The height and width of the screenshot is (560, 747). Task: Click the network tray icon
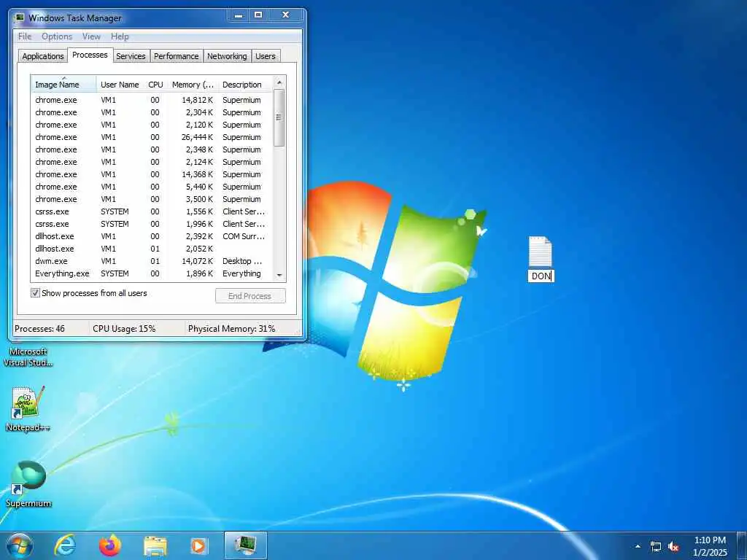tap(656, 547)
